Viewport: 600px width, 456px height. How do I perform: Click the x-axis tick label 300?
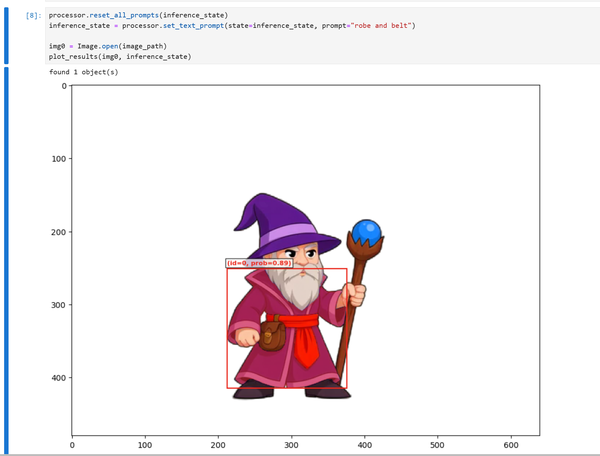pos(291,445)
